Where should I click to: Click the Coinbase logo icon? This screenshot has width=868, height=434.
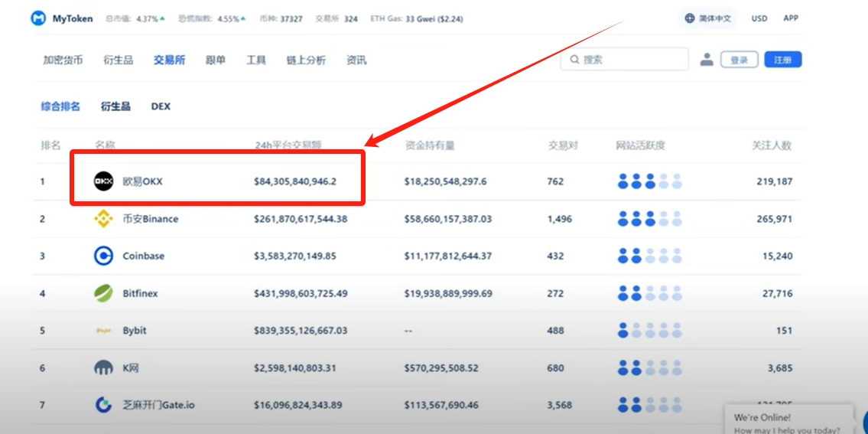[103, 256]
